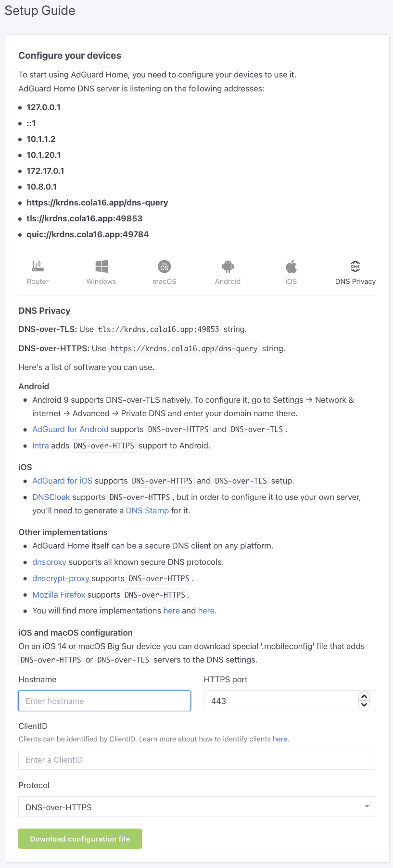Click the ClientID text field
Screen dimensions: 393x868
click(x=197, y=760)
